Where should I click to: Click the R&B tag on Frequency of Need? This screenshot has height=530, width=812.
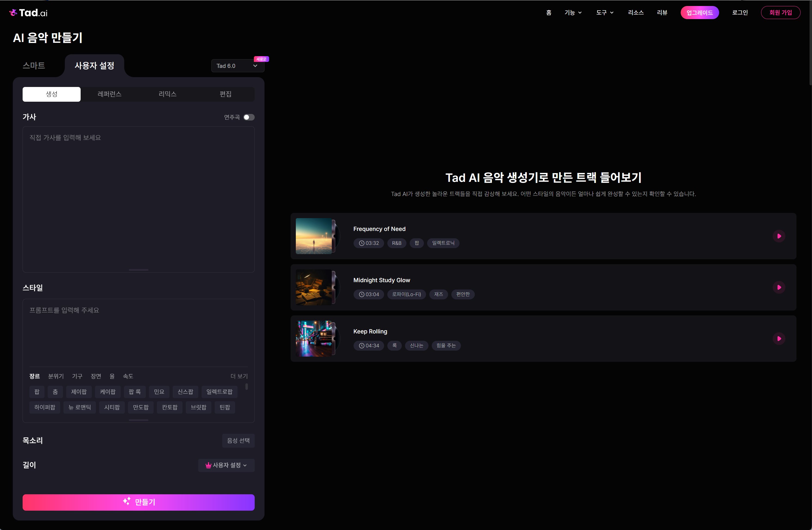click(x=396, y=243)
